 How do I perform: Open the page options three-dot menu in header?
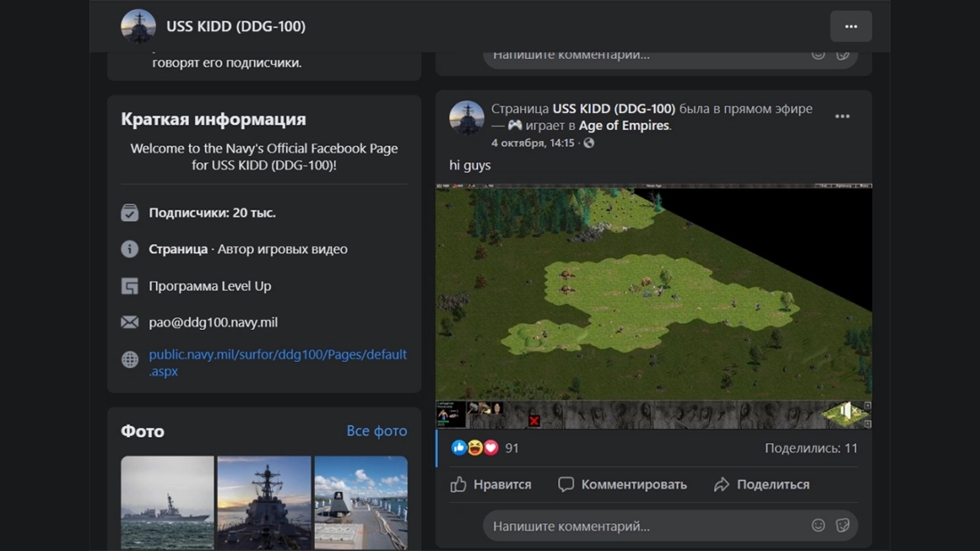pyautogui.click(x=851, y=27)
